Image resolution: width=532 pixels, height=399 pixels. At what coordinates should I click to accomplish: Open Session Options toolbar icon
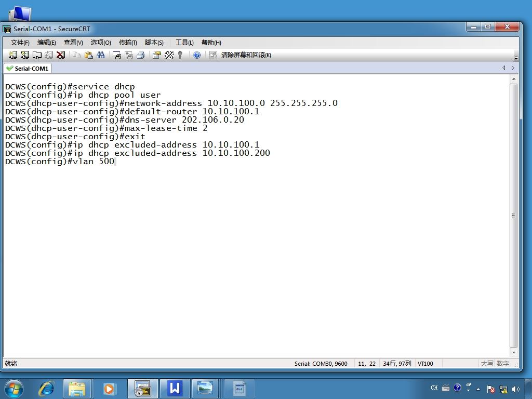[x=157, y=55]
